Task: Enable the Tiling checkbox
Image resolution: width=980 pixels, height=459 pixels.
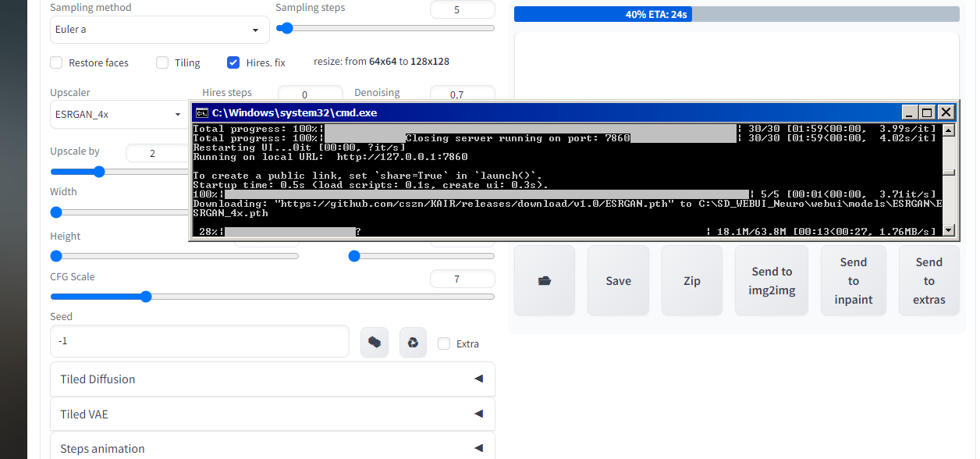Action: tap(162, 62)
